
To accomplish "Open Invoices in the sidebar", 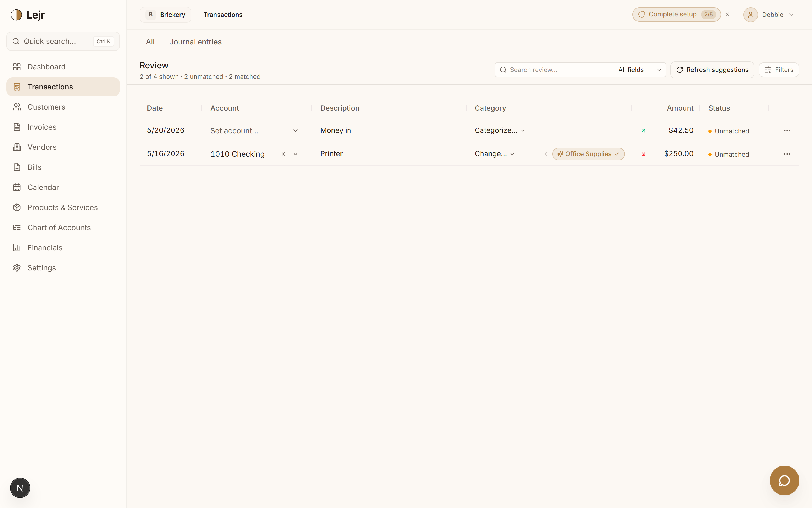I will coord(63,127).
